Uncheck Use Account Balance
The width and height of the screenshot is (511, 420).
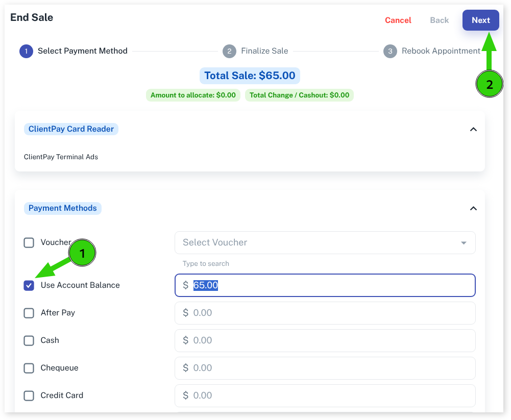click(x=29, y=285)
